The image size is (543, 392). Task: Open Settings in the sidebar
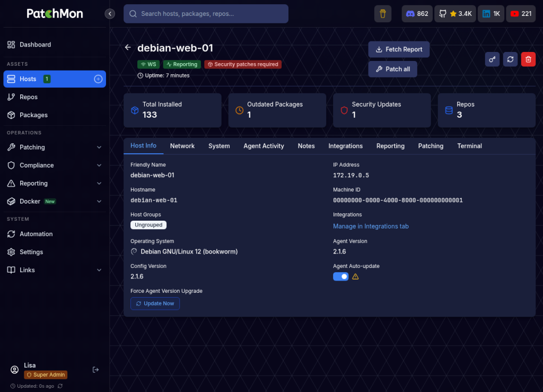pos(55,252)
